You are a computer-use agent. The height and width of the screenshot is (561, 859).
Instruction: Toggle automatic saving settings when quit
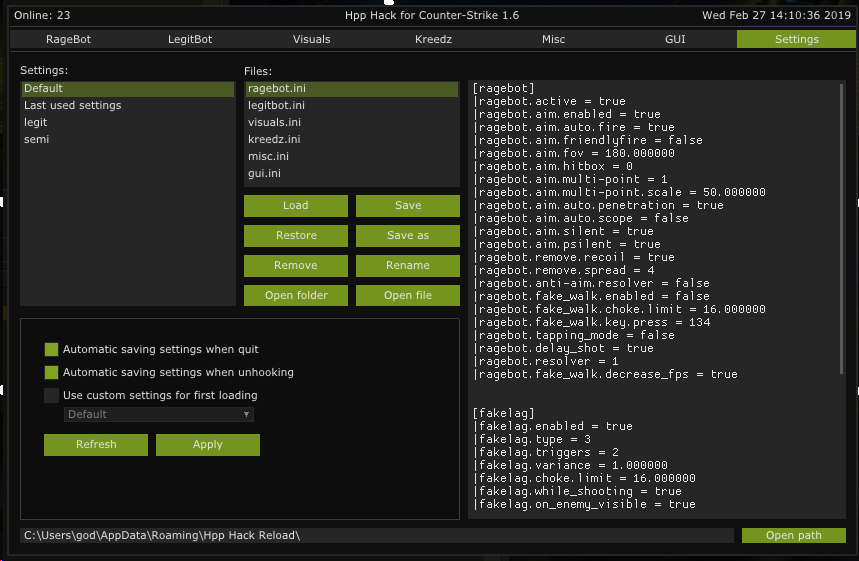tap(52, 350)
